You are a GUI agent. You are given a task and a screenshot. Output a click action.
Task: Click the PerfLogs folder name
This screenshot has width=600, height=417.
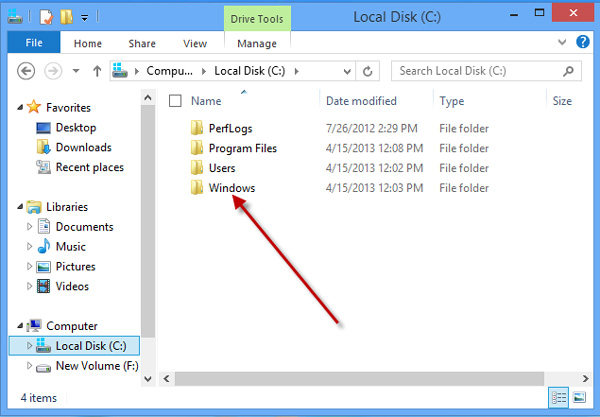click(230, 128)
